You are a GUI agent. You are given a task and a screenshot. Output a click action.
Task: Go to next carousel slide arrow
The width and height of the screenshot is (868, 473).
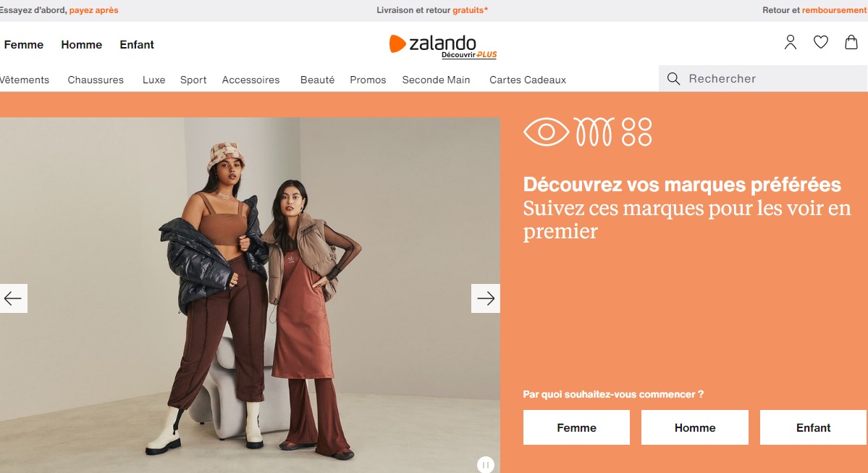486,298
